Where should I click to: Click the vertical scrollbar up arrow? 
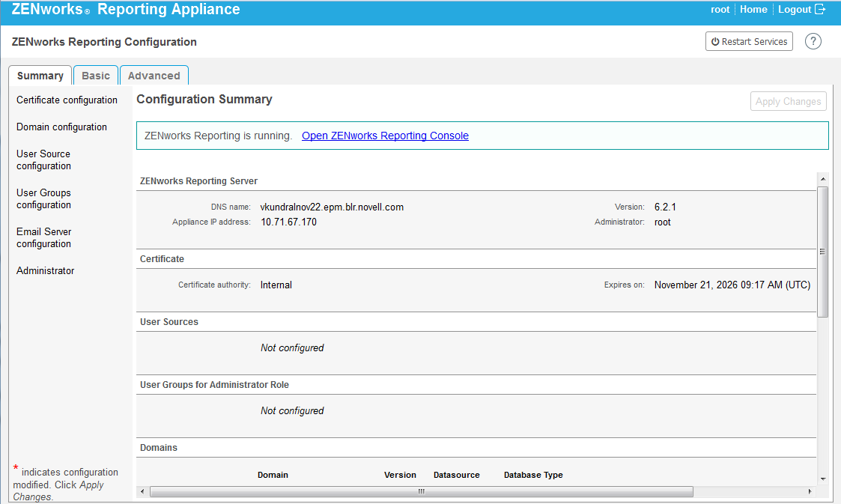point(823,179)
